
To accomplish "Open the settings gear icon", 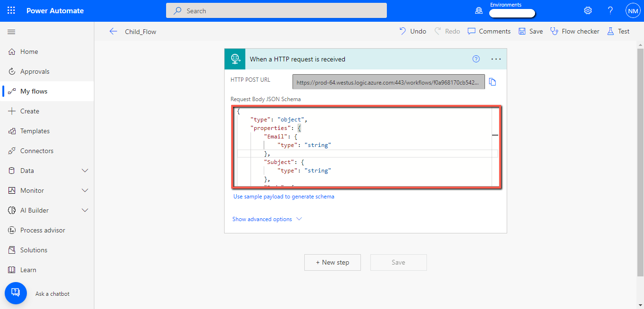I will click(x=588, y=10).
